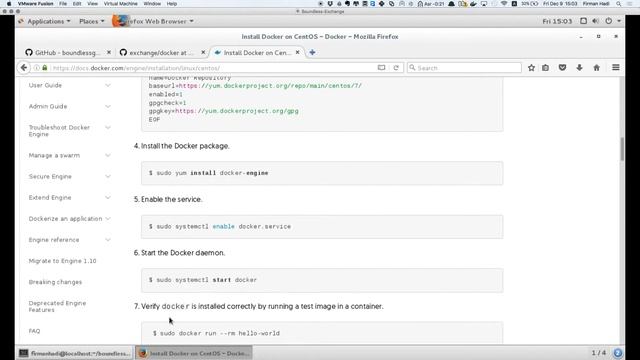
Task: Switch to exchange/docker tab
Action: 162,53
